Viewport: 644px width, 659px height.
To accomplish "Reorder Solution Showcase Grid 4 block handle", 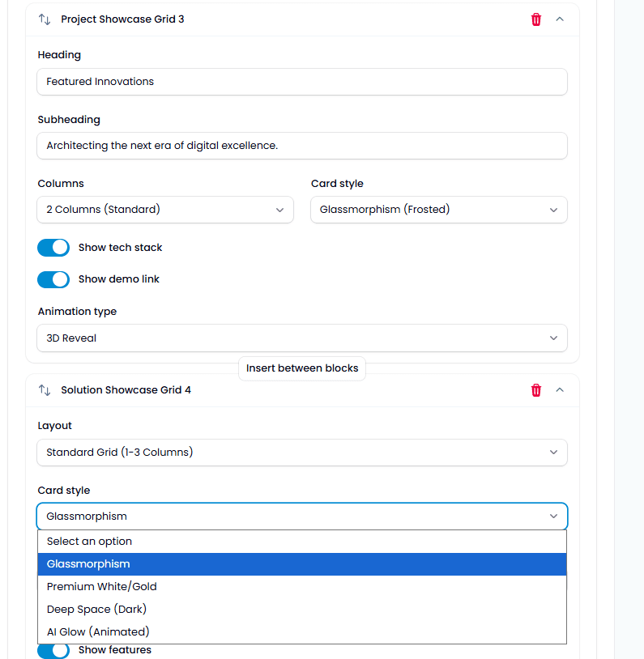I will pyautogui.click(x=45, y=390).
